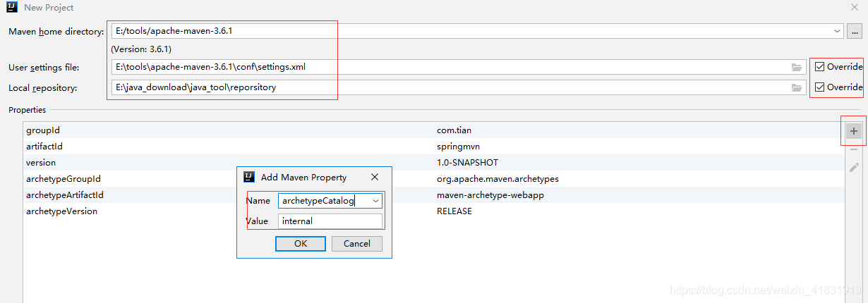868x303 pixels.
Task: Confirm with the OK button
Action: pos(301,244)
